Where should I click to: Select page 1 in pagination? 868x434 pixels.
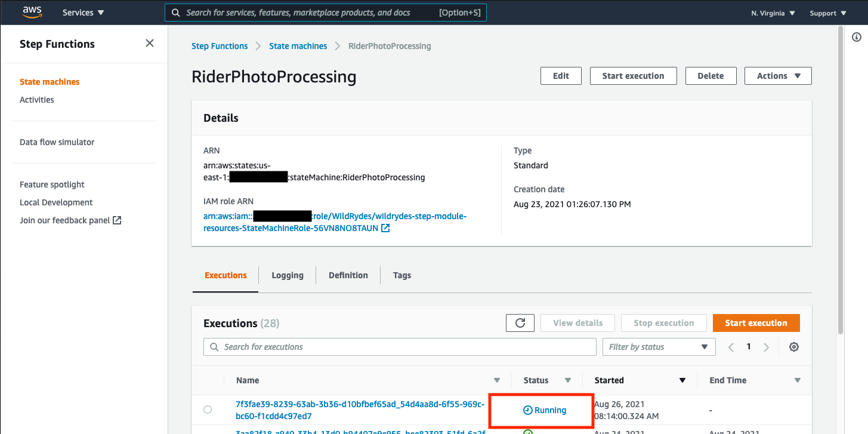(x=749, y=346)
